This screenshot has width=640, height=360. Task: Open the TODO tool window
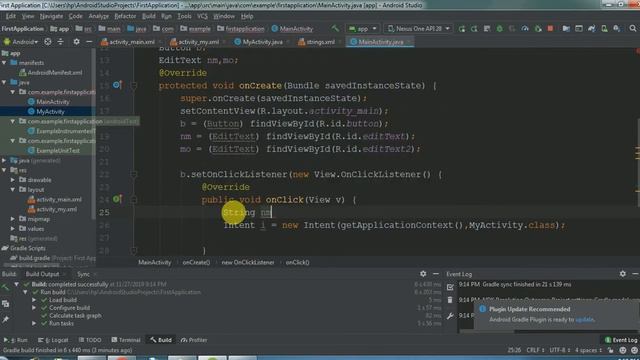(x=90, y=340)
